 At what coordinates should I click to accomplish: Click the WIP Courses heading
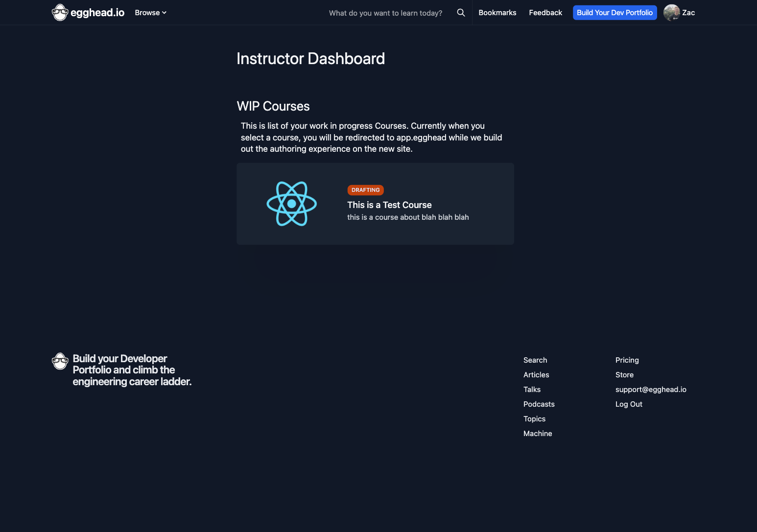pos(273,106)
